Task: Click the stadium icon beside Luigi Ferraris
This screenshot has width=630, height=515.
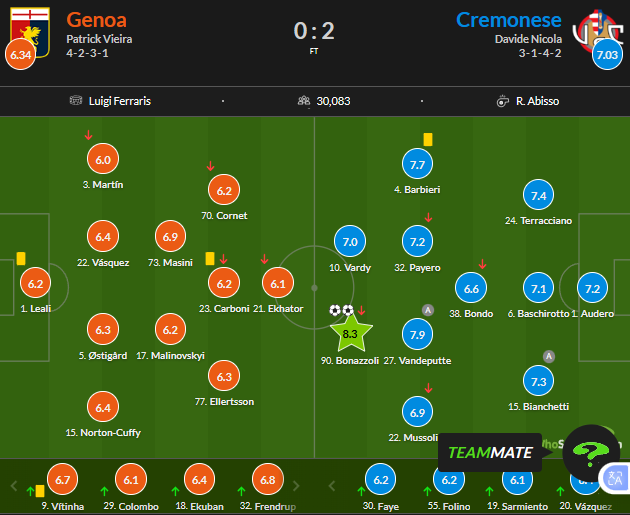Action: pos(75,101)
